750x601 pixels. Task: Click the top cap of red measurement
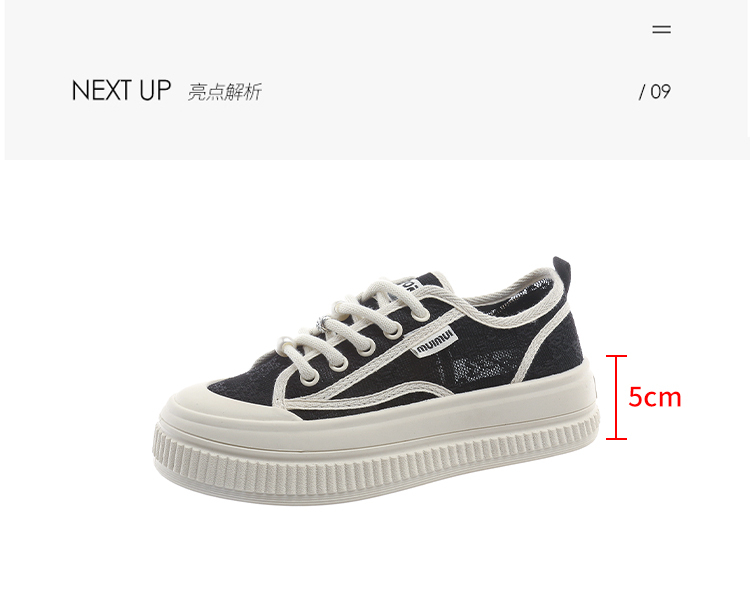click(616, 356)
